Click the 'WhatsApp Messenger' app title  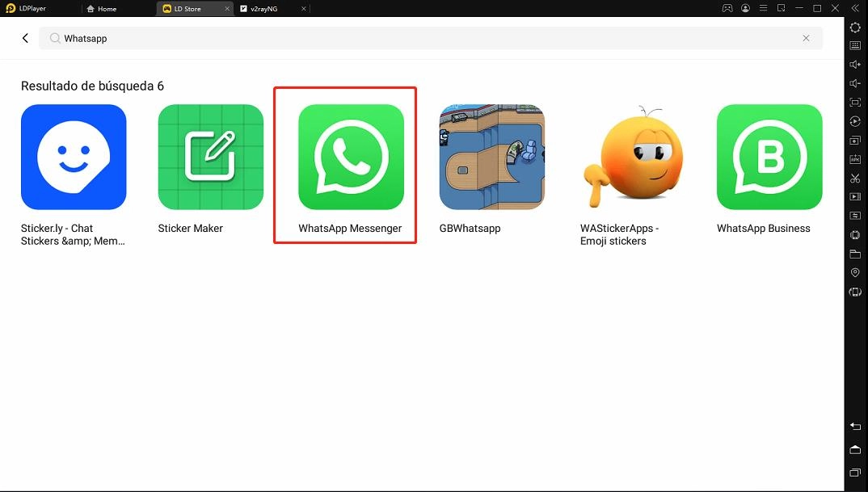pyautogui.click(x=350, y=228)
